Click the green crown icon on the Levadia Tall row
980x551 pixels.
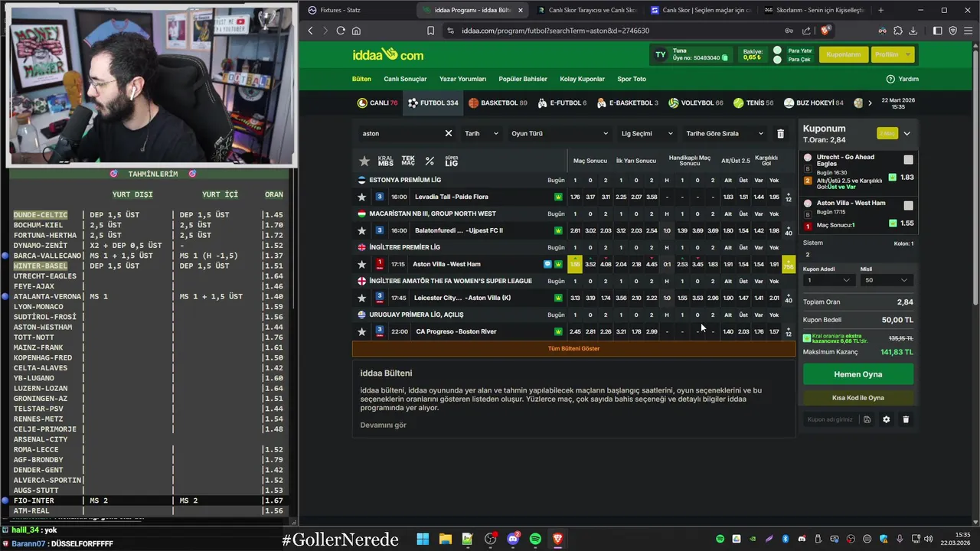pyautogui.click(x=558, y=197)
